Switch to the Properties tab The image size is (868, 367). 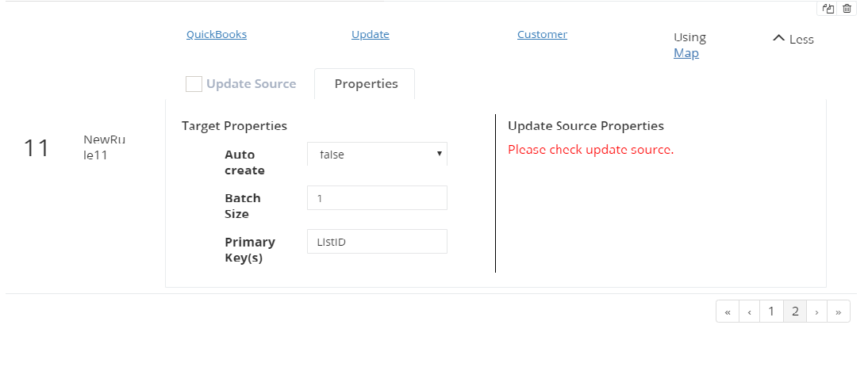pyautogui.click(x=366, y=84)
